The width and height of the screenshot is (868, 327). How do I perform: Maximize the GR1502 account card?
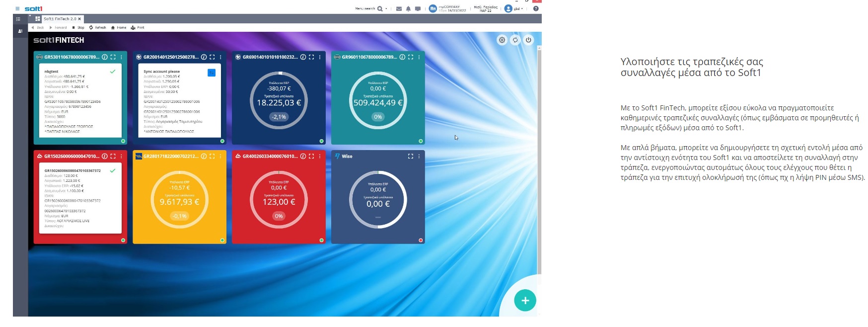pyautogui.click(x=113, y=156)
